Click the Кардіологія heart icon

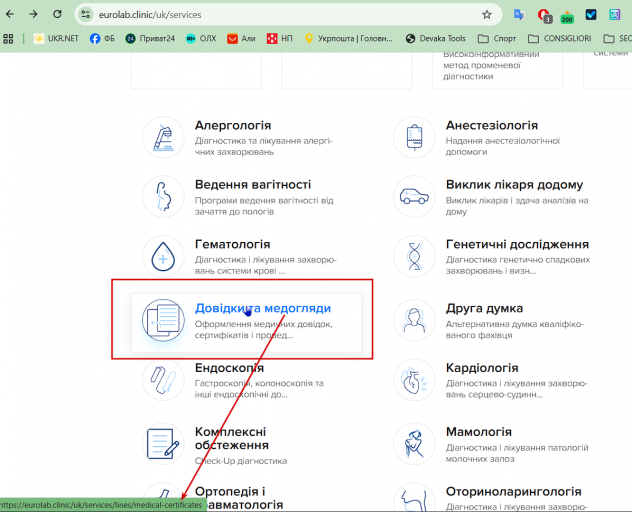coord(414,380)
